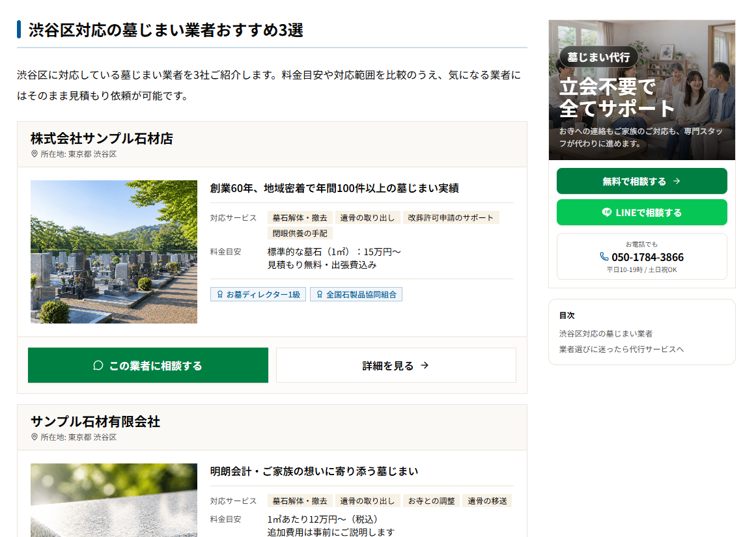Click the 株式会社サンプル石材店 company name
Image resolution: width=756 pixels, height=537 pixels.
pos(102,139)
